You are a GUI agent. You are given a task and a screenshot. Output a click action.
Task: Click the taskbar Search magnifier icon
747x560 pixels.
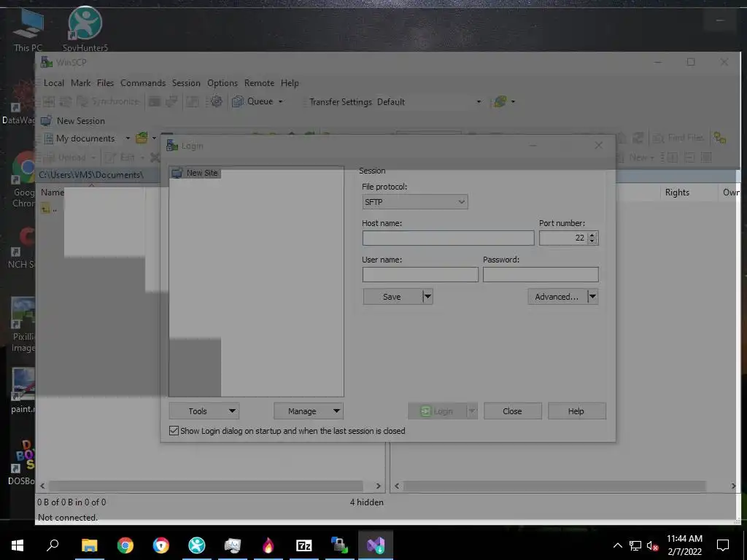click(x=53, y=545)
